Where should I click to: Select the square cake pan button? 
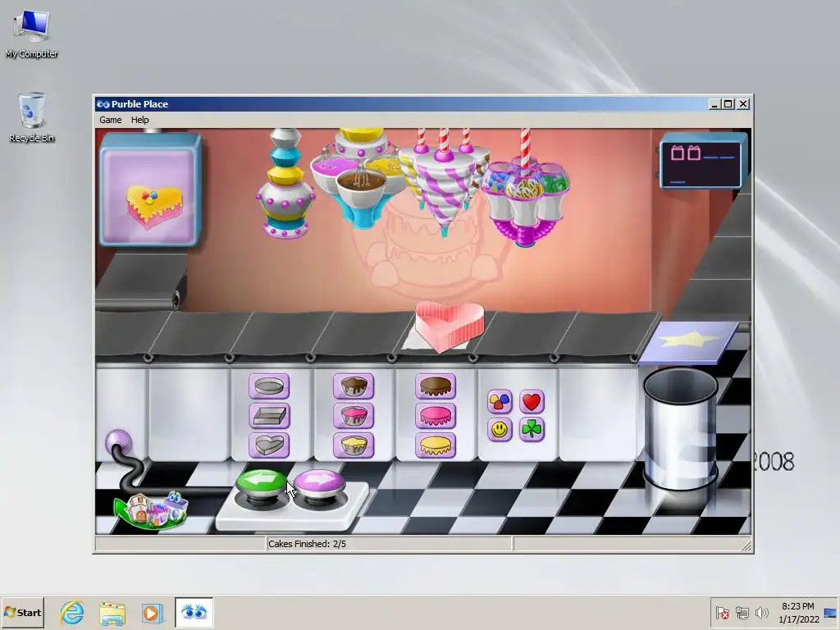click(269, 416)
